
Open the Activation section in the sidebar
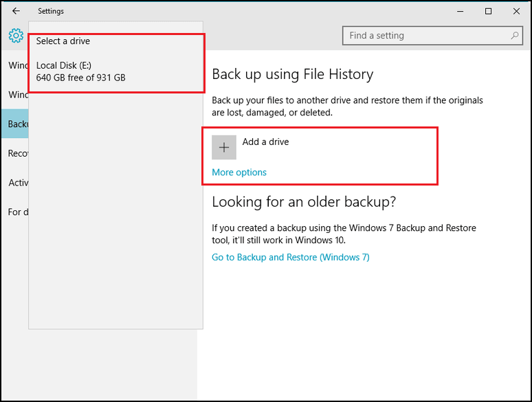pos(16,183)
